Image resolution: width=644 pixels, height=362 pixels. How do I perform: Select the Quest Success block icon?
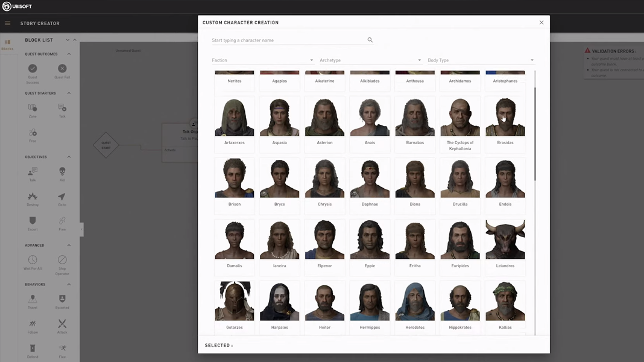[x=33, y=69]
